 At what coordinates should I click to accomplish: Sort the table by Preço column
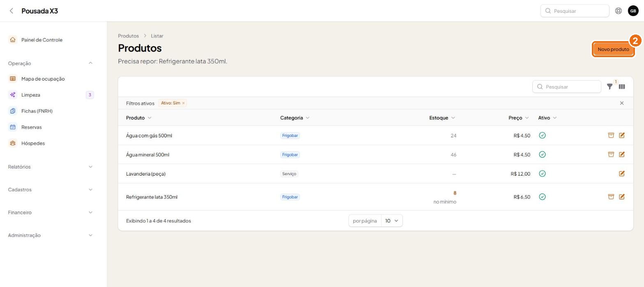coord(519,118)
